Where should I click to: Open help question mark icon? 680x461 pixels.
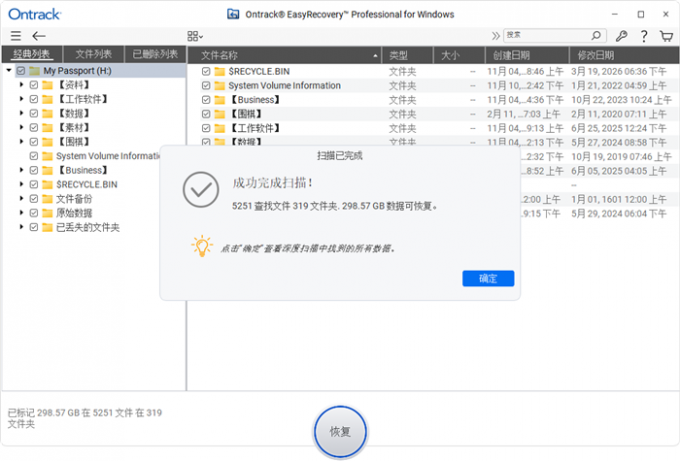(x=644, y=36)
